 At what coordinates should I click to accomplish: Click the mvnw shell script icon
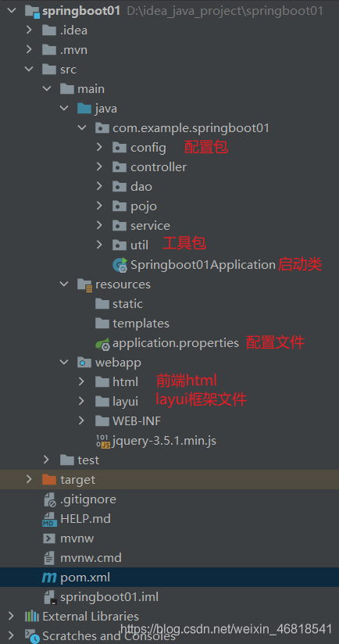pos(49,538)
